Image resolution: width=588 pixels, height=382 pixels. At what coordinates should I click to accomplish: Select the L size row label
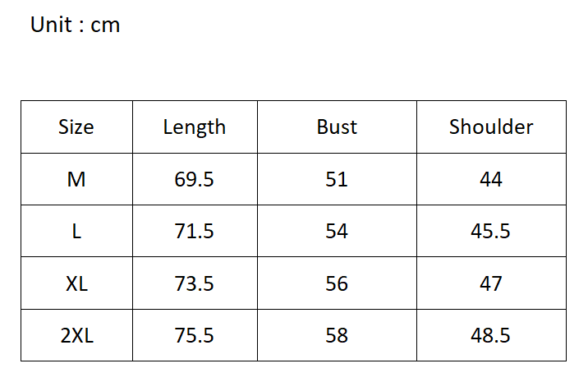pos(76,232)
